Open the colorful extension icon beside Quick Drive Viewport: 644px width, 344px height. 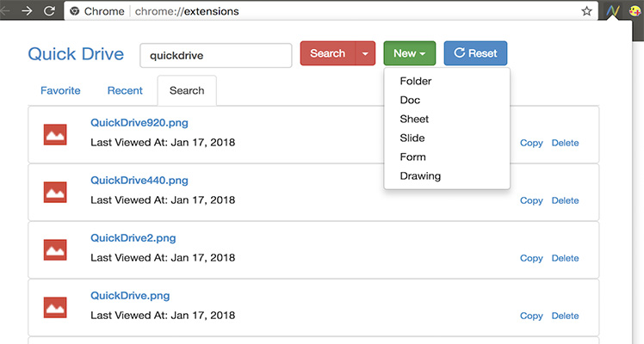click(635, 11)
